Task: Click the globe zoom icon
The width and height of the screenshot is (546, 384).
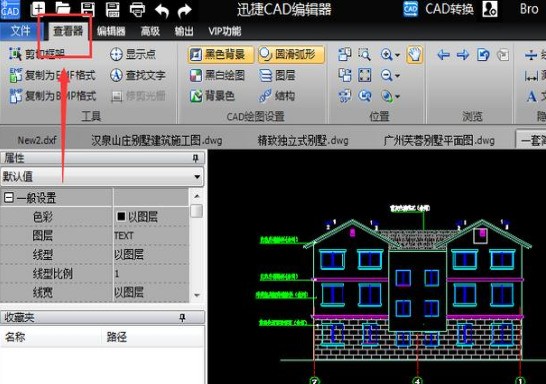Action: click(x=386, y=96)
